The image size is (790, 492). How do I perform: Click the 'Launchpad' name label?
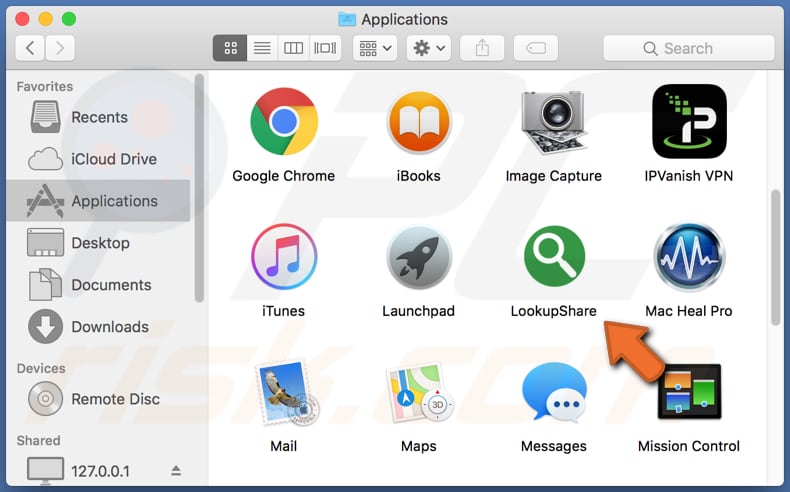tap(419, 311)
